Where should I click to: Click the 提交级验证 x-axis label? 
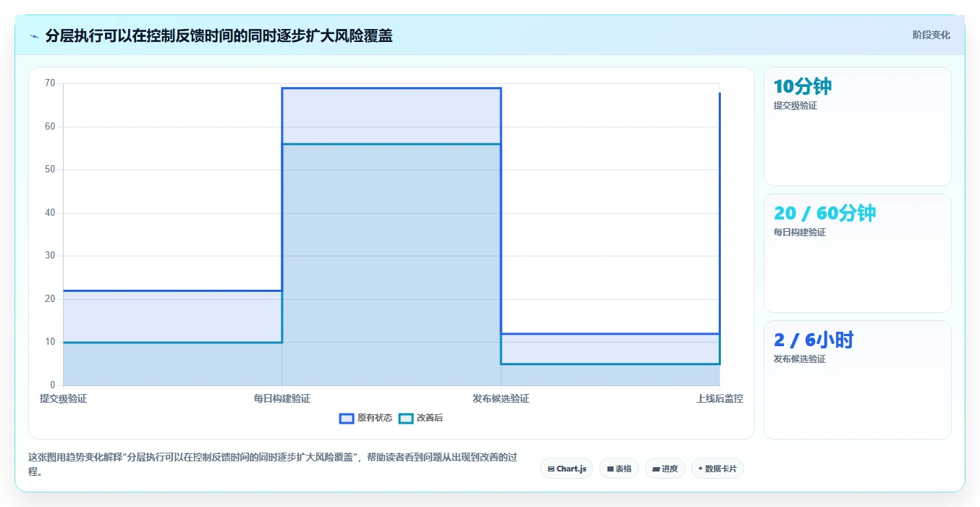[63, 398]
